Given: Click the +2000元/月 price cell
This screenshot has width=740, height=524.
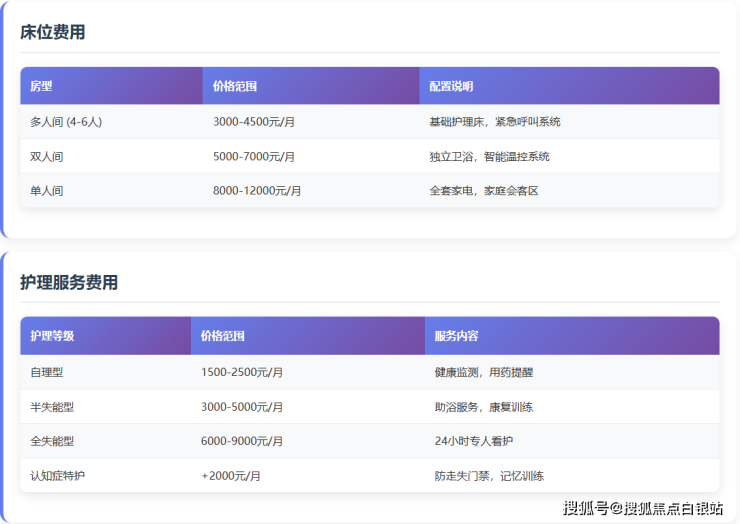Looking at the screenshot, I should [231, 476].
